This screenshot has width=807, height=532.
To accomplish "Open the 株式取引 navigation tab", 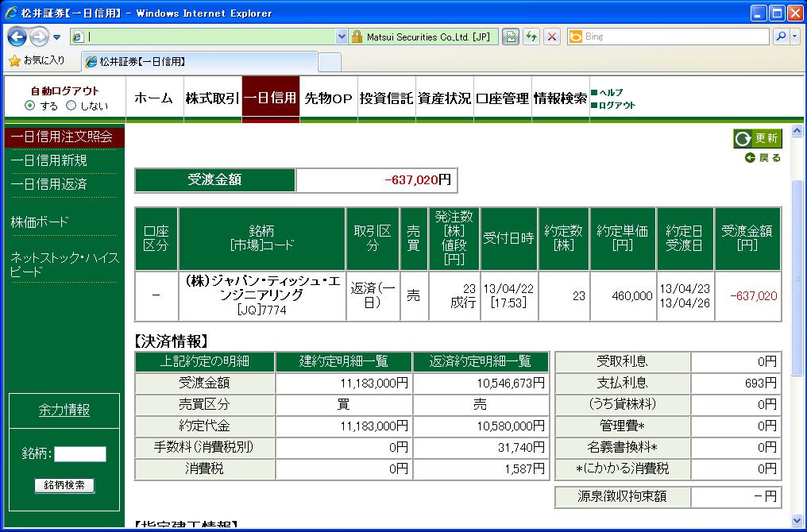I will tap(212, 98).
